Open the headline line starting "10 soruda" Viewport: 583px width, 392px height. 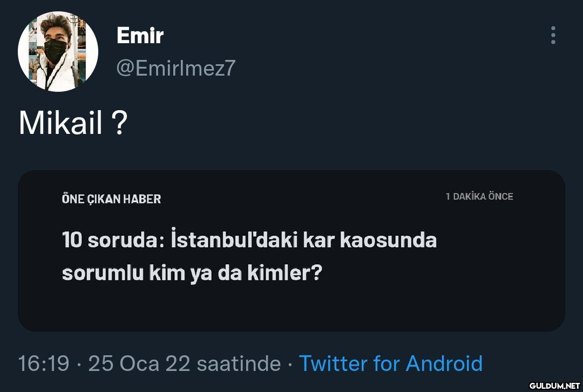click(x=249, y=239)
